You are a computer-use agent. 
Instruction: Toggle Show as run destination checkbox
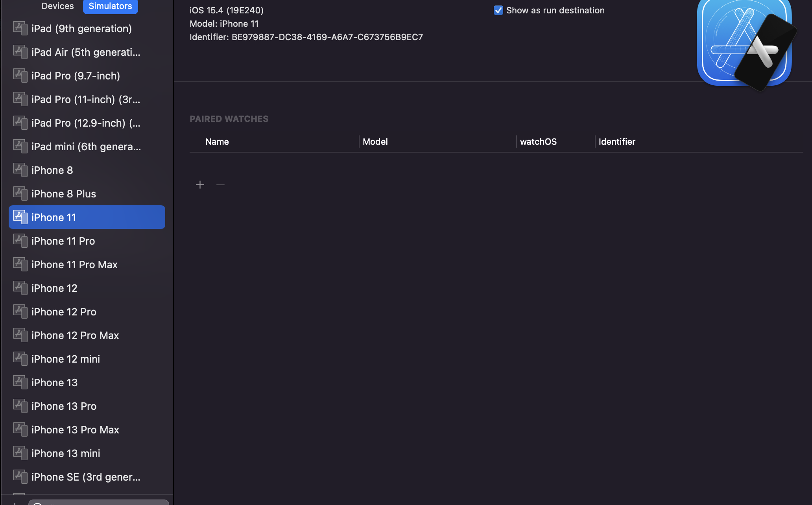pos(498,10)
